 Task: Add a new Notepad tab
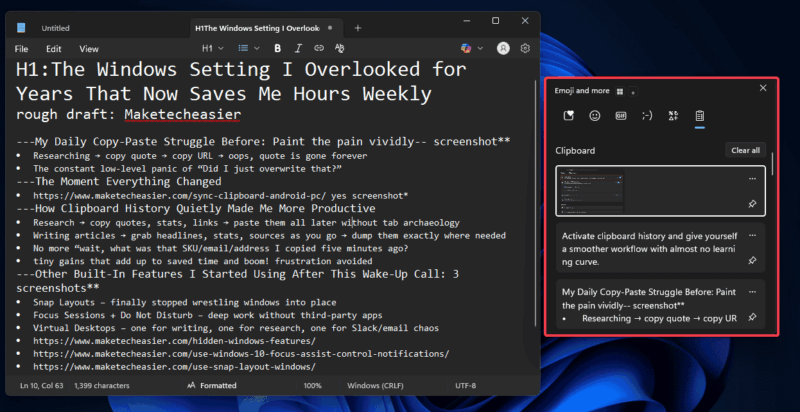point(358,28)
